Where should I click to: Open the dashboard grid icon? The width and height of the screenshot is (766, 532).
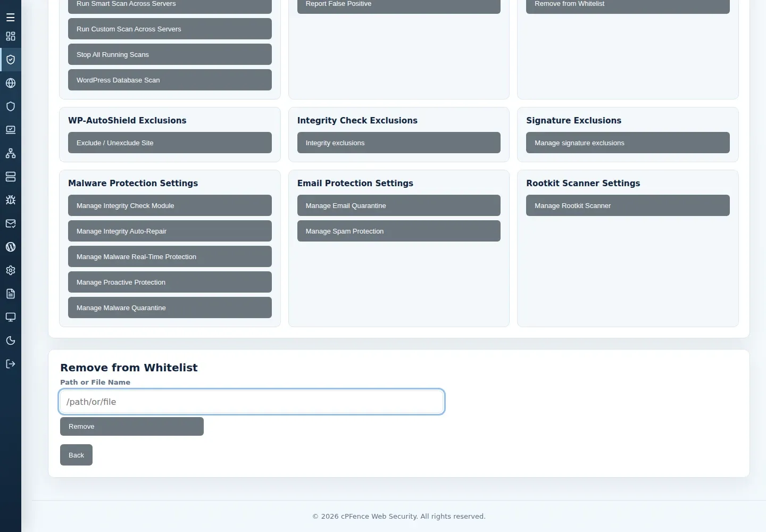pyautogui.click(x=11, y=36)
